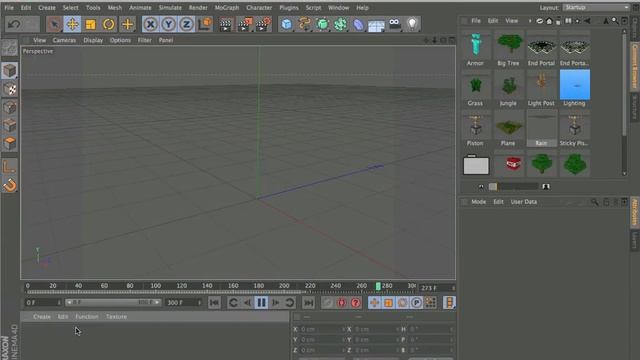Add a Cube primitive object
The image size is (640, 360).
coord(287,24)
